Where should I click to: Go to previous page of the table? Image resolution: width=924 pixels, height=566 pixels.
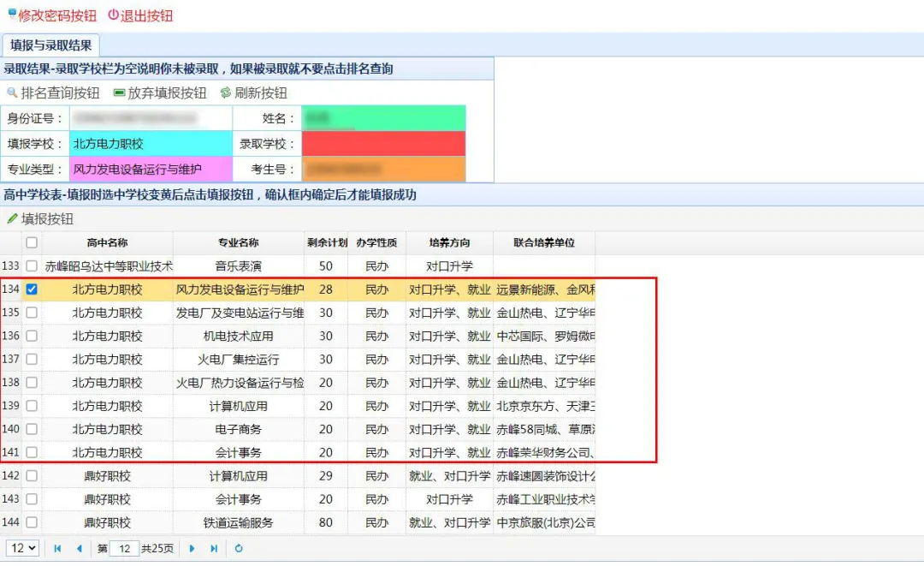pyautogui.click(x=80, y=548)
